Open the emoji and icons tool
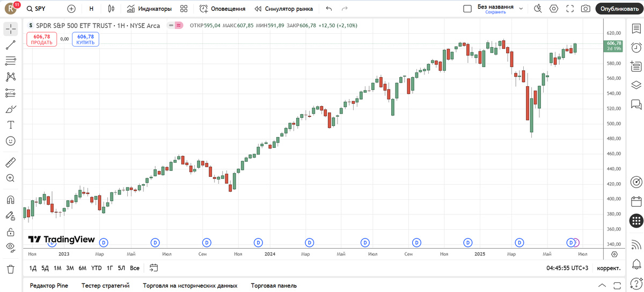This screenshot has height=292, width=644. coord(10,141)
